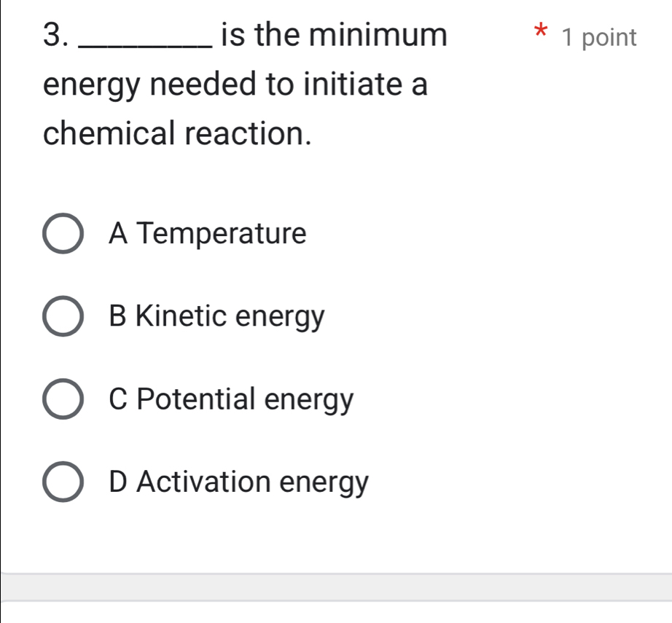Click the gray divider below the question card
The image size is (672, 623).
(x=336, y=587)
